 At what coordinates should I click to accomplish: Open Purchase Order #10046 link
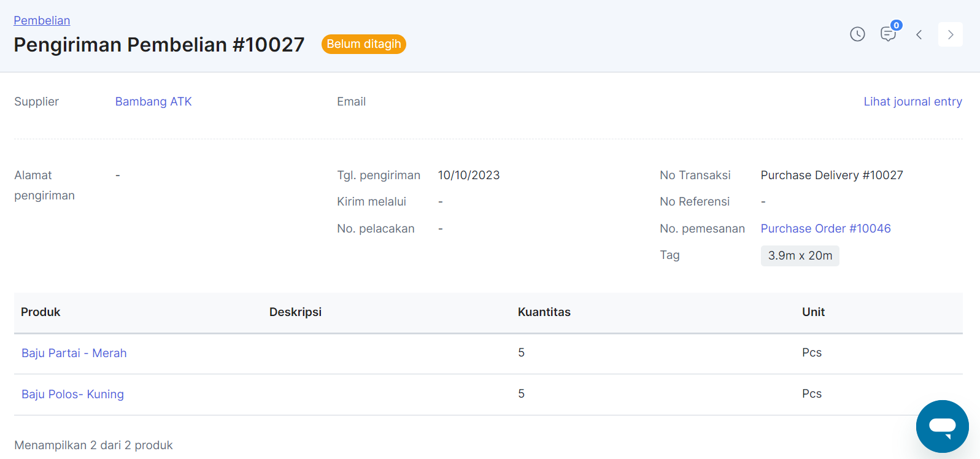(x=825, y=229)
